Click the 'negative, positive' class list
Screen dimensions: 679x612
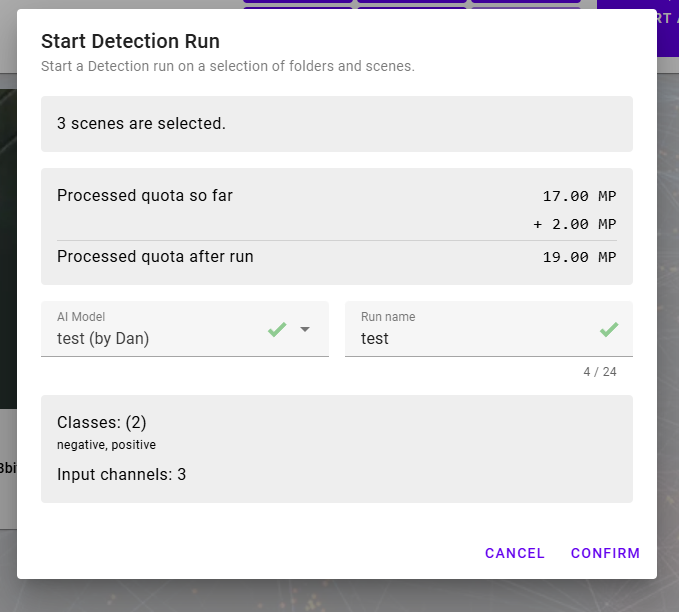[x=106, y=445]
